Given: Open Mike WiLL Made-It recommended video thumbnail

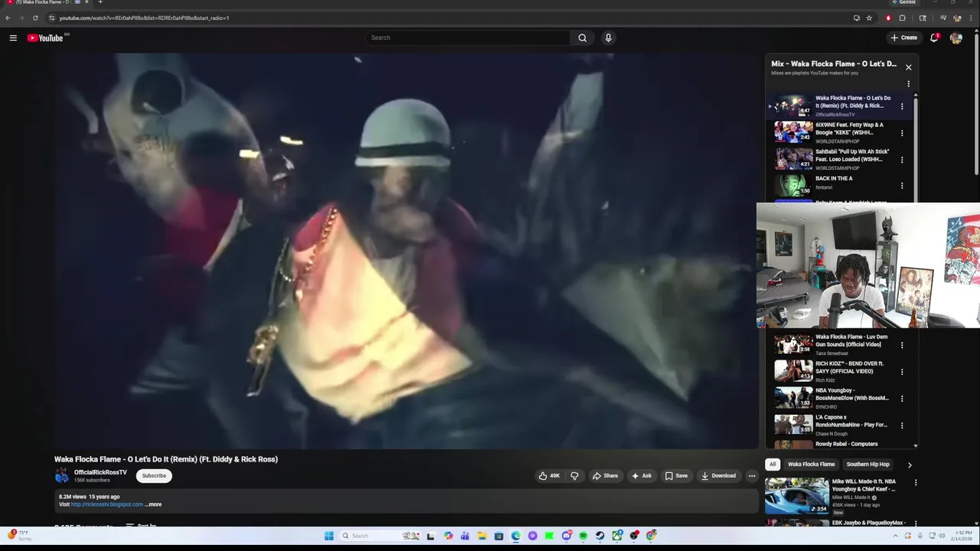Looking at the screenshot, I should [796, 495].
